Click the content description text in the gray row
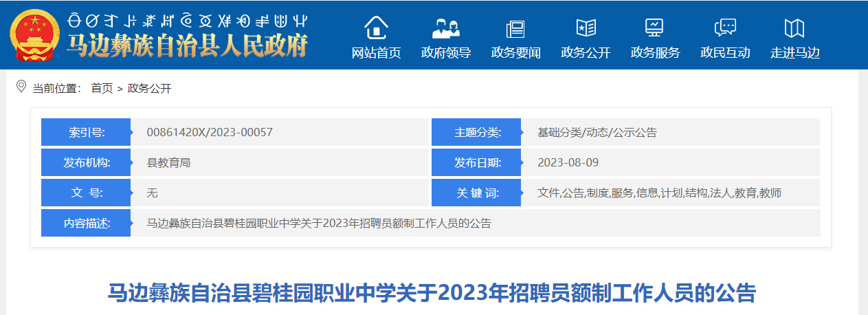The width and height of the screenshot is (868, 315). (319, 223)
